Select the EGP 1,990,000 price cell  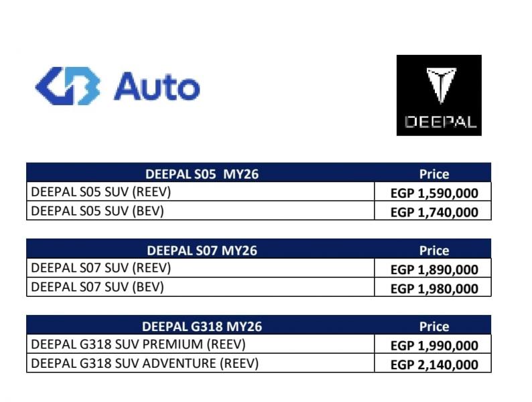click(x=434, y=346)
